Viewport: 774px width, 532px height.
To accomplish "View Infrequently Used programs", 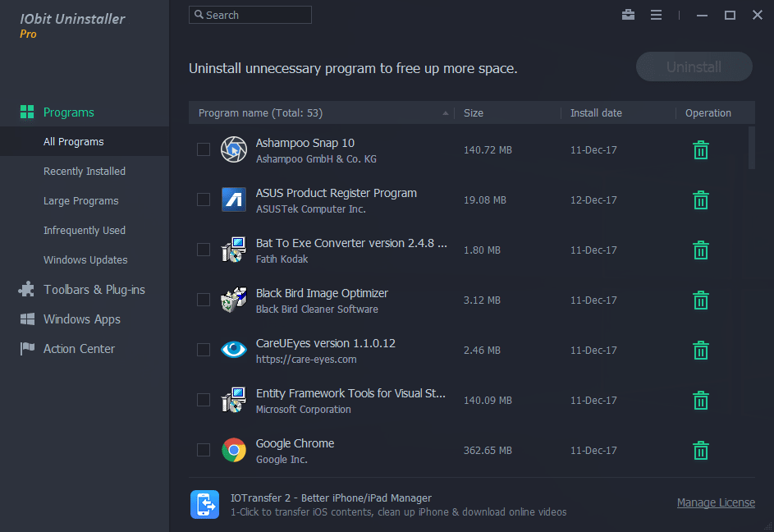I will (85, 231).
